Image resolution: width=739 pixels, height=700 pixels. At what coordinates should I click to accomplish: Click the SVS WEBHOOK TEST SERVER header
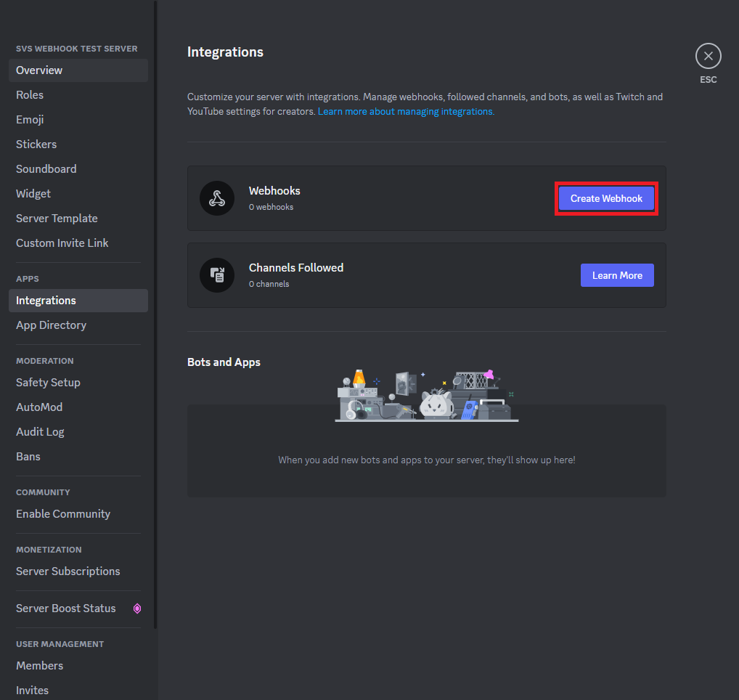point(77,49)
